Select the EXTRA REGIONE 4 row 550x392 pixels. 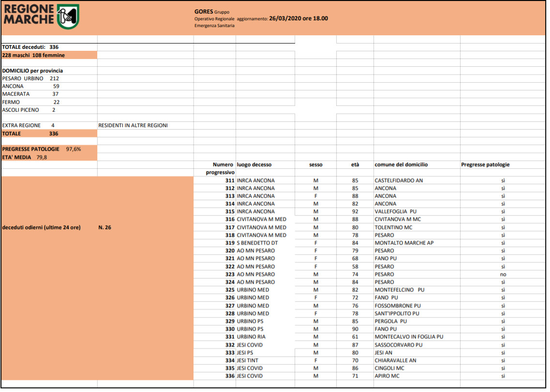pos(28,125)
